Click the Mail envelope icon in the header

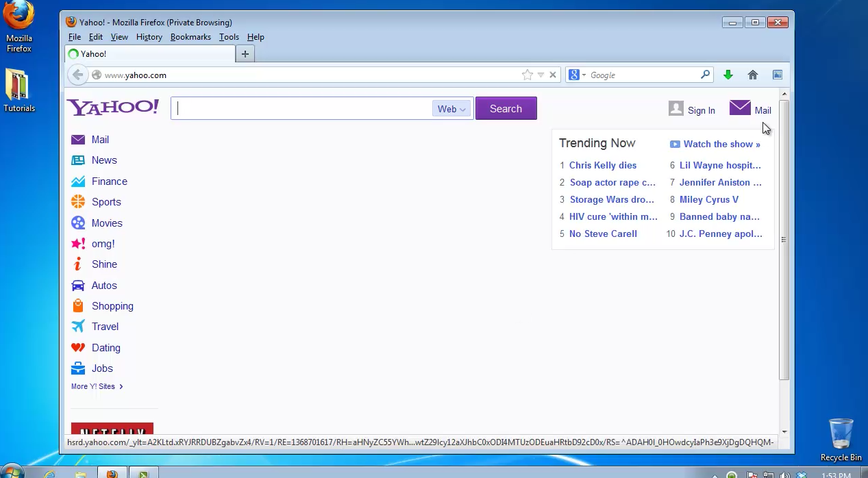pyautogui.click(x=740, y=108)
